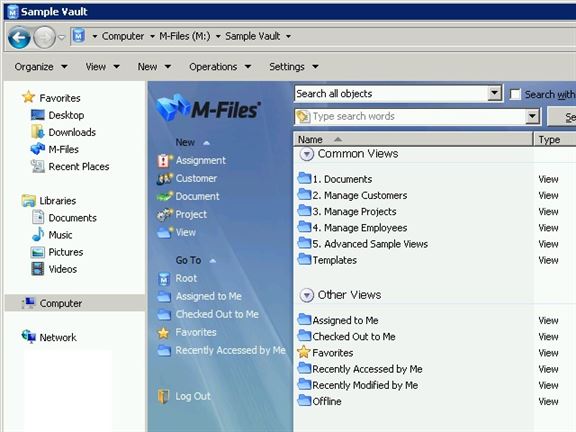
Task: Open Desktop in navigation pane
Action: point(57,115)
